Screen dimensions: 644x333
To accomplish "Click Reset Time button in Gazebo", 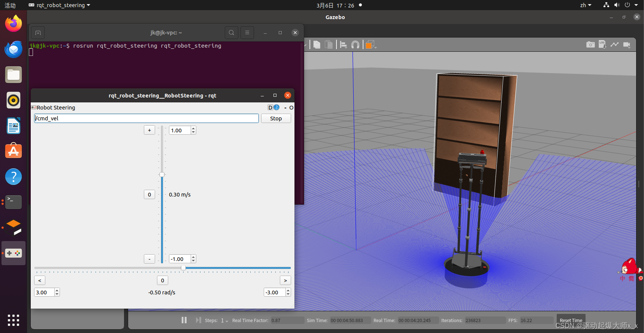I will (571, 320).
